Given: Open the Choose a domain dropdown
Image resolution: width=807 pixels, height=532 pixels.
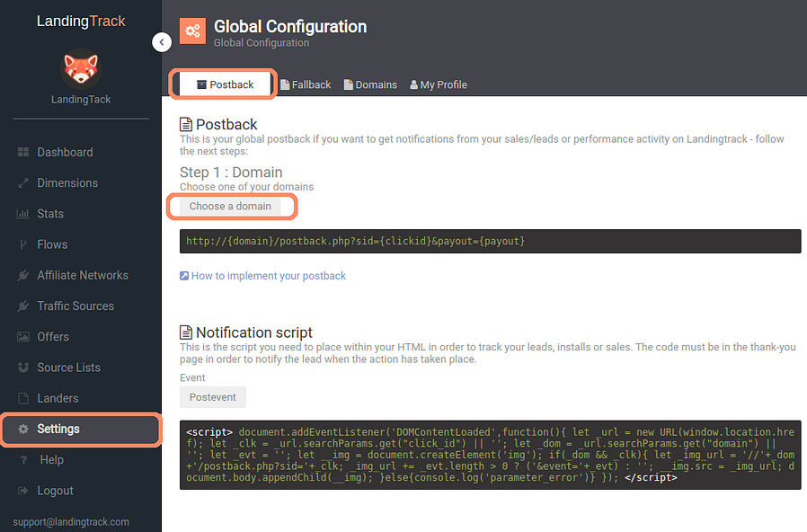Looking at the screenshot, I should [230, 207].
